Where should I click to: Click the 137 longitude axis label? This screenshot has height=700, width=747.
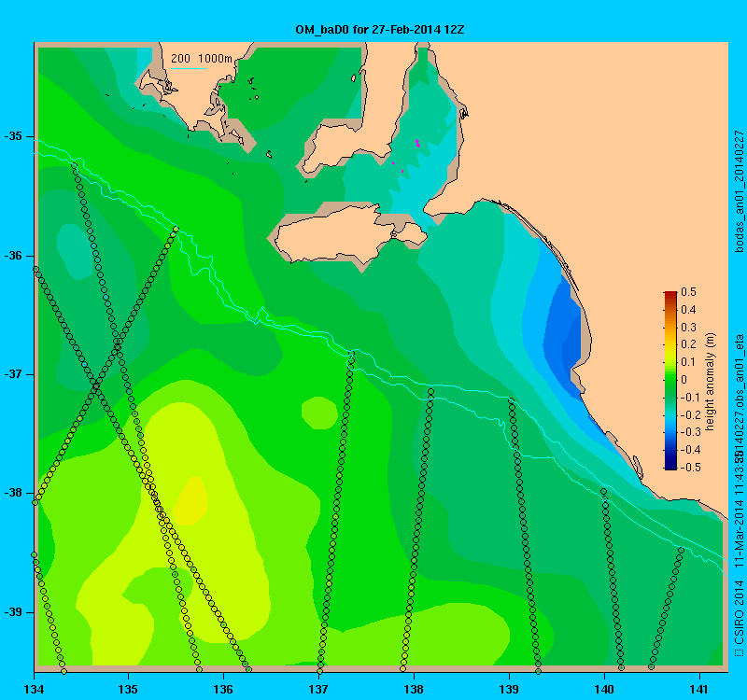pyautogui.click(x=318, y=689)
